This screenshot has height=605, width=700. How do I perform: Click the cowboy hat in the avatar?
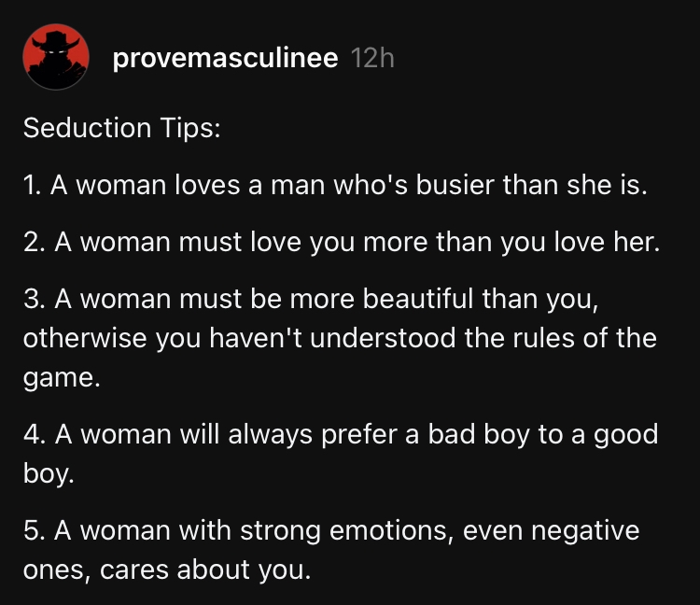(x=56, y=41)
